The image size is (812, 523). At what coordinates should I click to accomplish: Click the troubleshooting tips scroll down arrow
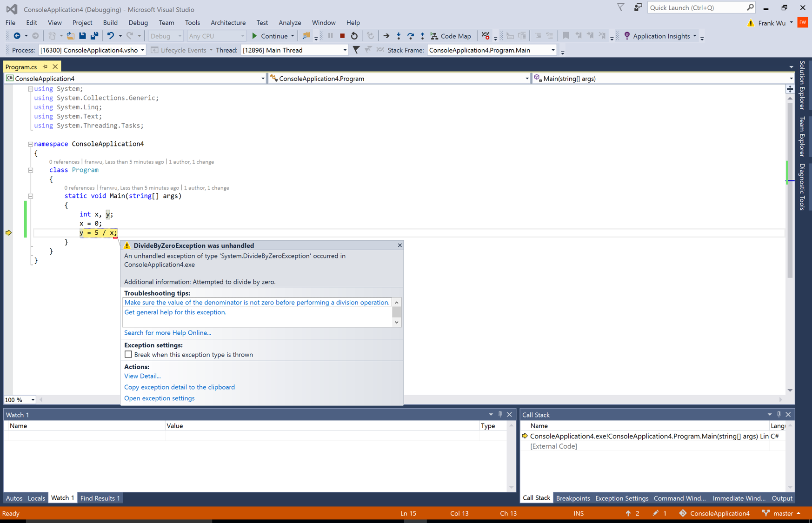coord(397,322)
